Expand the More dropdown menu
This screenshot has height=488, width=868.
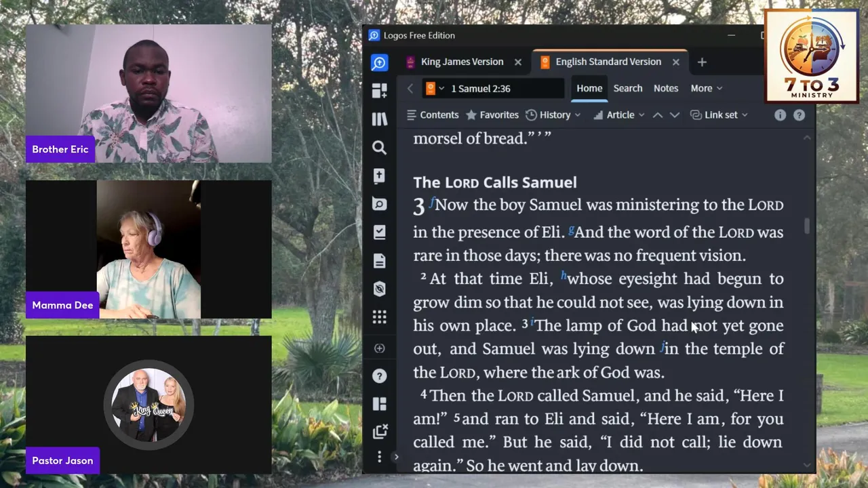point(707,88)
